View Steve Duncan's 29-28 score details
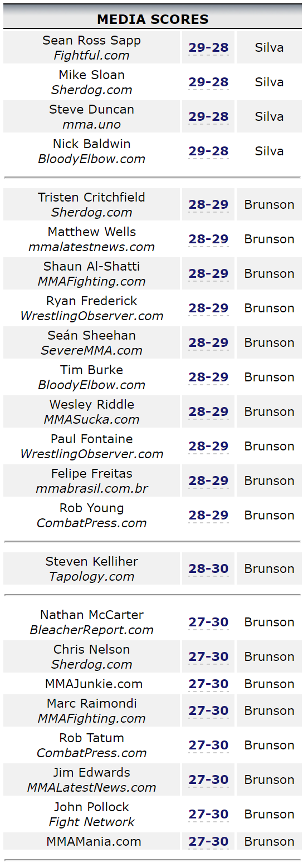308x868 pixels. (208, 117)
